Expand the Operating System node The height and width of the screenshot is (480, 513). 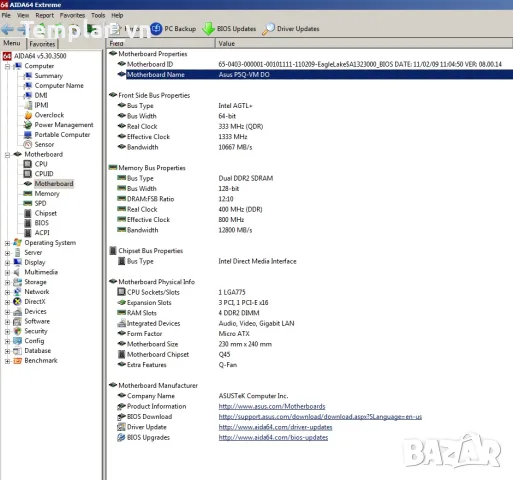click(x=7, y=243)
